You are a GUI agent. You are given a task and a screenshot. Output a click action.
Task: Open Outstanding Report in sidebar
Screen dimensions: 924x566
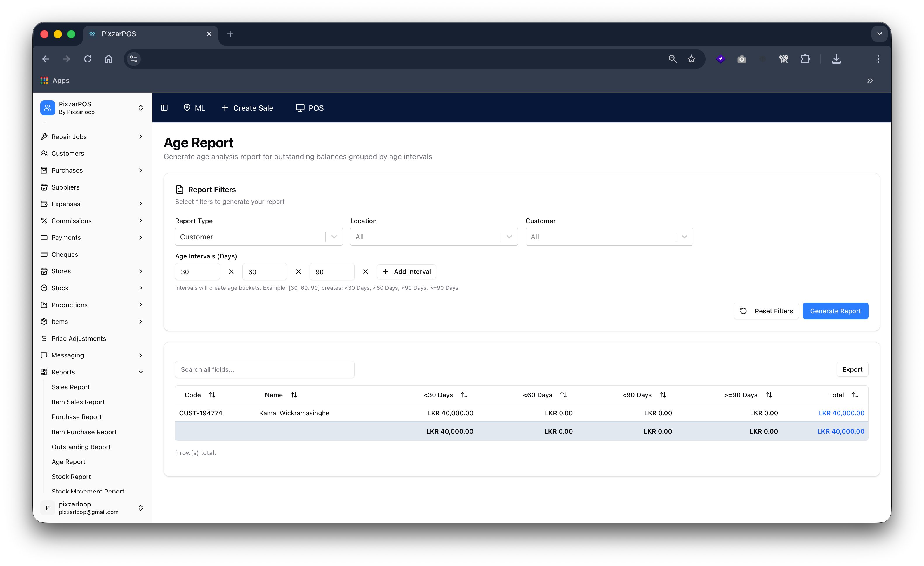pyautogui.click(x=81, y=446)
